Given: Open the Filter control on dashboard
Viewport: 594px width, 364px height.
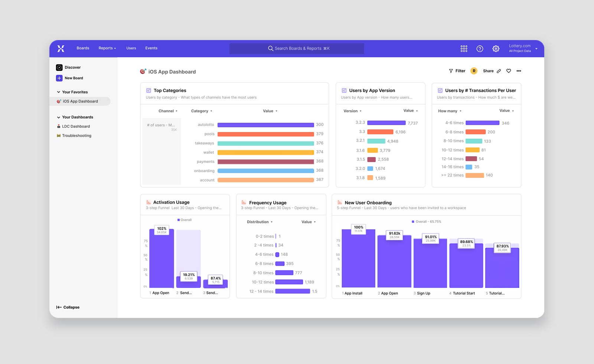Looking at the screenshot, I should pos(457,71).
